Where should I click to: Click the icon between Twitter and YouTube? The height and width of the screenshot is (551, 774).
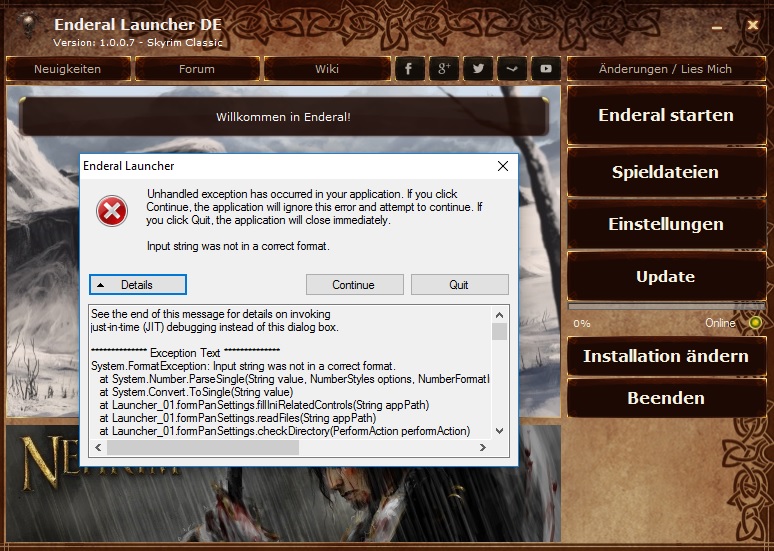[512, 69]
